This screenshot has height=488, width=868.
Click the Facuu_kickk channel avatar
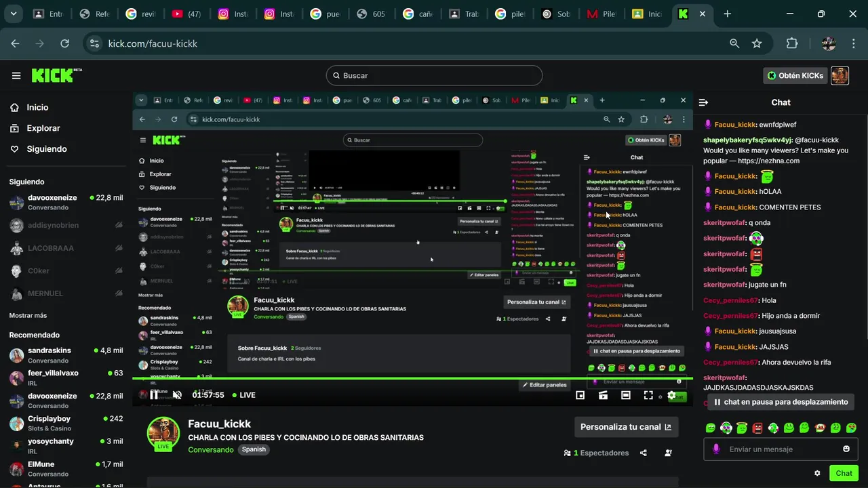point(163,434)
